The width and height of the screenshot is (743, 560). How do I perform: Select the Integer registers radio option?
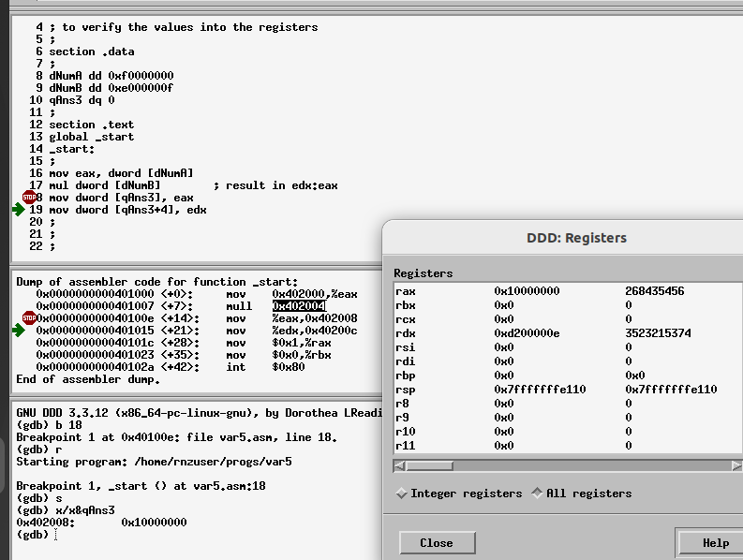coord(459,494)
